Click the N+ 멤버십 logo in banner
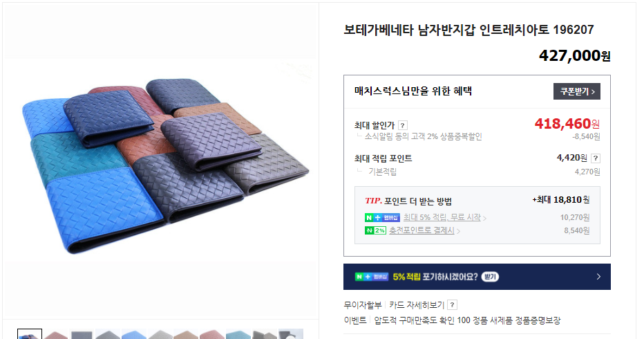The height and width of the screenshot is (339, 644). point(372,277)
